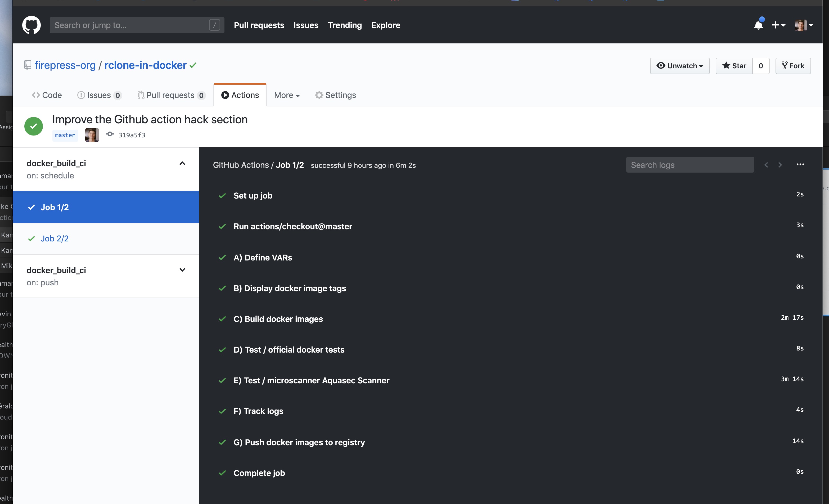Open the kebab menu in the log viewer
This screenshot has height=504, width=829.
(x=801, y=165)
